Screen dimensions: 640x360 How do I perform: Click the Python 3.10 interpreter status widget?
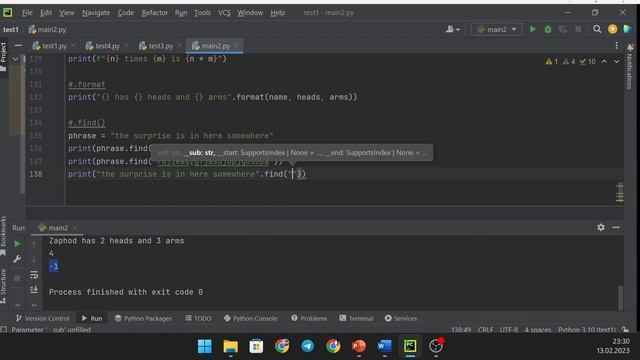pos(587,329)
